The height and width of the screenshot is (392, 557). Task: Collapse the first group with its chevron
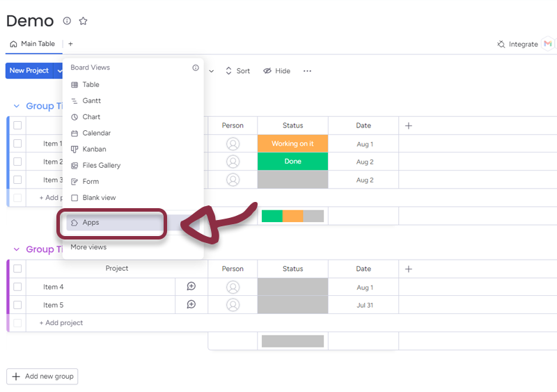17,107
